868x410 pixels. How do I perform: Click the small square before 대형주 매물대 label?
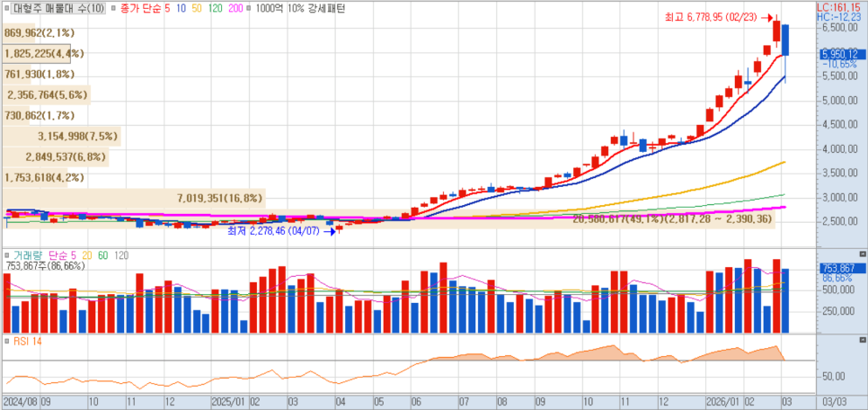(x=6, y=9)
